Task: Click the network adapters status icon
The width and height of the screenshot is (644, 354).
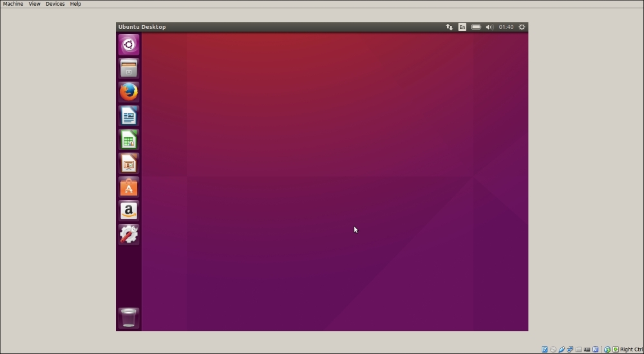Action: [x=570, y=349]
